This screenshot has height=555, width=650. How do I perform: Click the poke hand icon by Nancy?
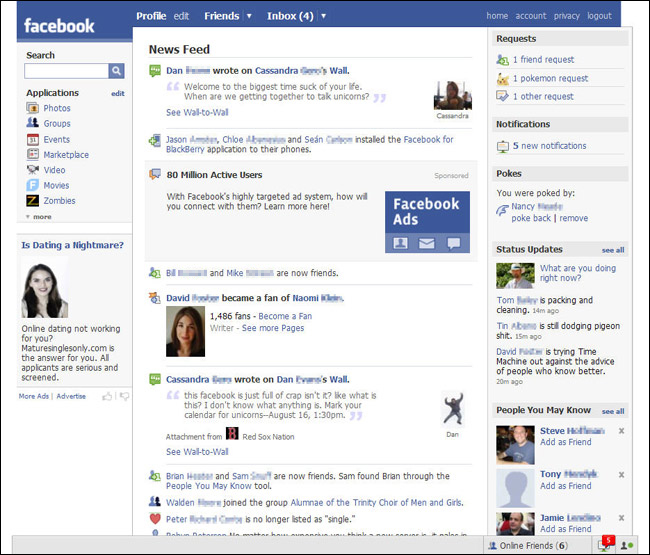[502, 211]
